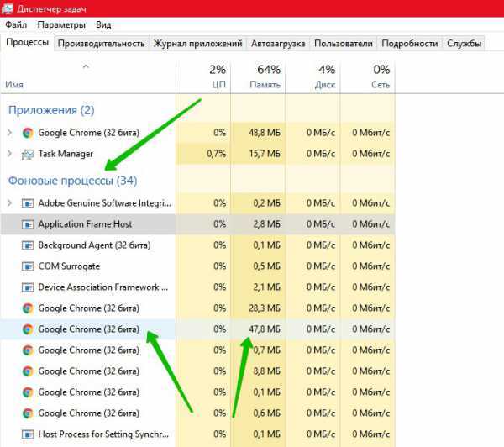The image size is (504, 447).
Task: Open the Вид menu
Action: [103, 24]
